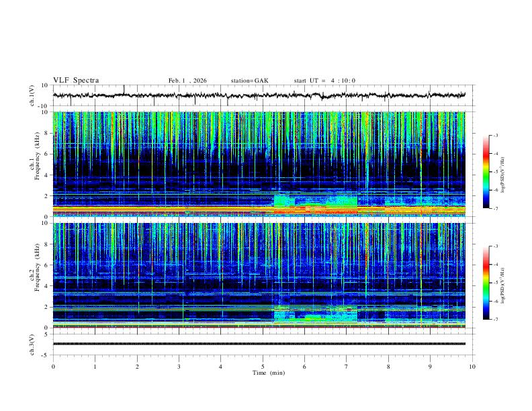The image size is (532, 411).
Task: Click the ch.1 voltage waveform trace
Action: click(259, 95)
